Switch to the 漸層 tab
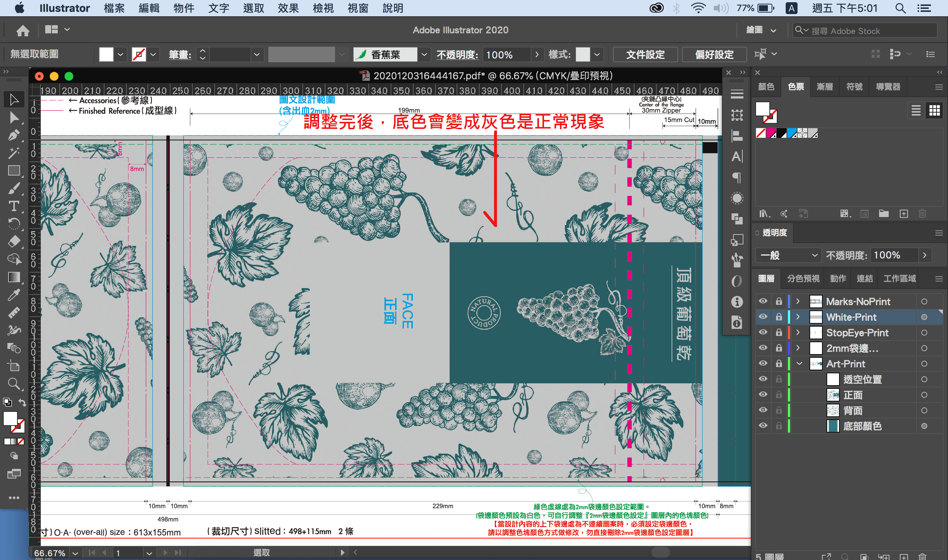This screenshot has width=948, height=560. click(x=825, y=87)
